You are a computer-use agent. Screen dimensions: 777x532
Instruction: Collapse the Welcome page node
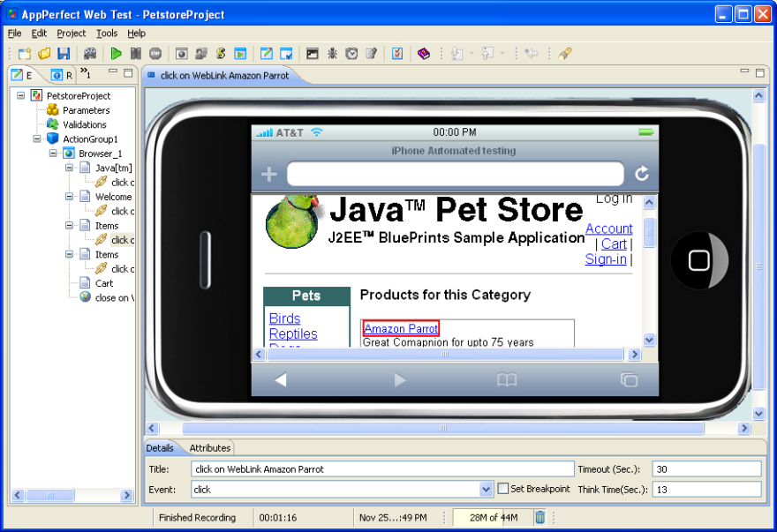(69, 197)
